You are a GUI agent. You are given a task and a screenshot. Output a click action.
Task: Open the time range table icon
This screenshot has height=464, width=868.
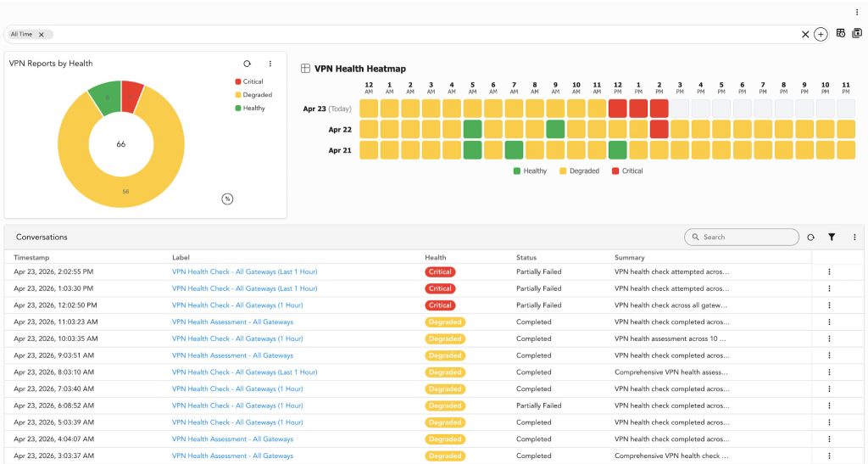click(x=840, y=33)
